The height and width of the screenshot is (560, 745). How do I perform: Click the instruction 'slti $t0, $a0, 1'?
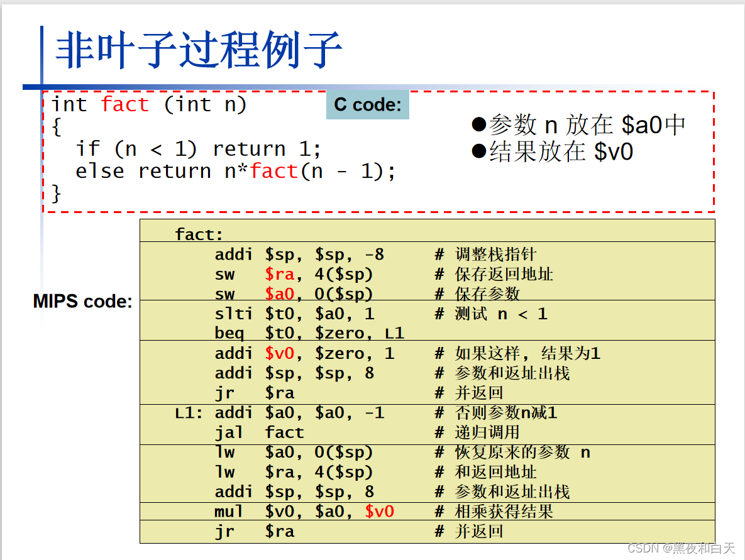(295, 314)
